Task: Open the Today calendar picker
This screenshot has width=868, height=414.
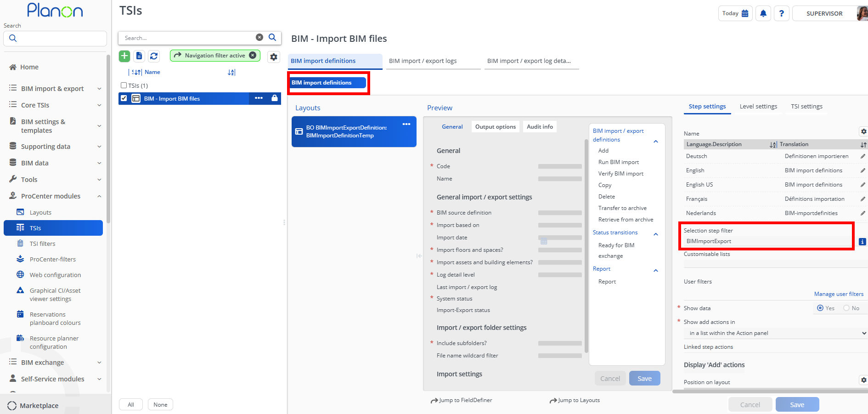Action: tap(735, 13)
